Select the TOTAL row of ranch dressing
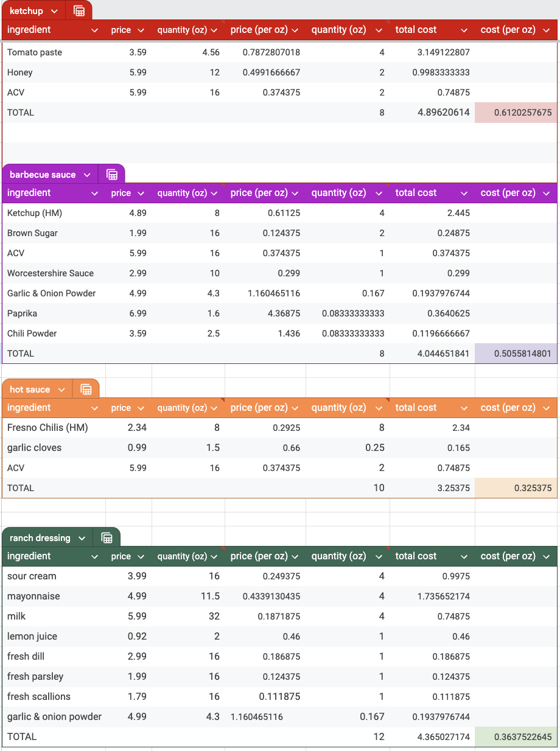The height and width of the screenshot is (751, 560). click(x=21, y=736)
